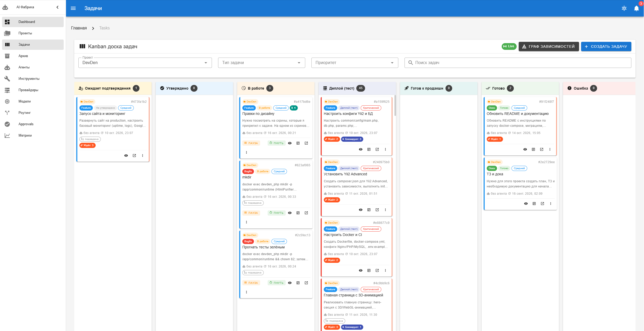The image size is (644, 331).
Task: Open external link on Правки по дизайну card
Action: tap(306, 143)
